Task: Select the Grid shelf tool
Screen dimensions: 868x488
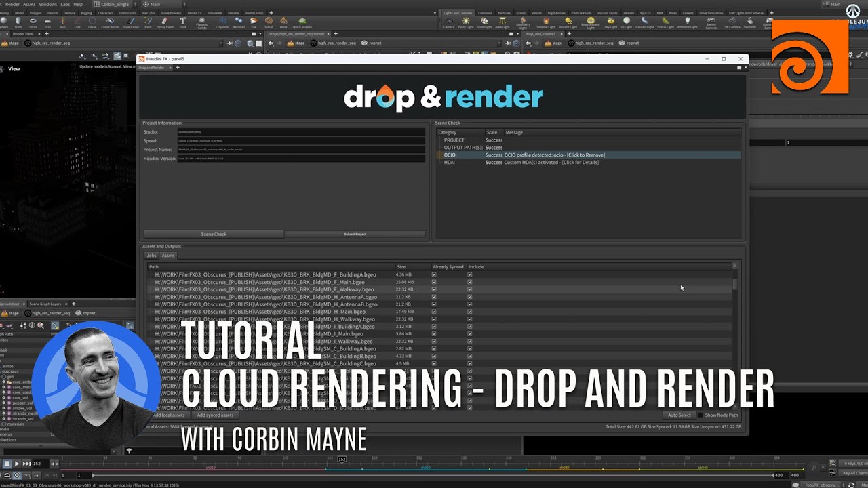Action: [x=47, y=22]
